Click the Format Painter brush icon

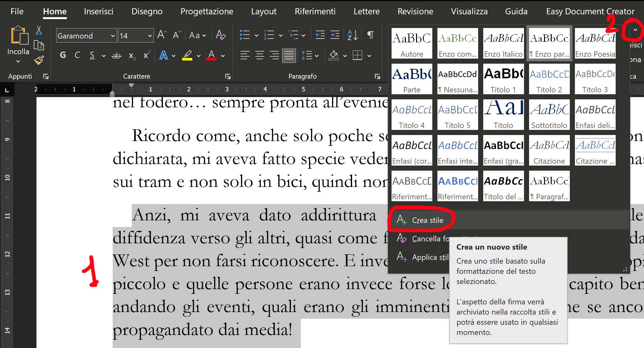39,60
